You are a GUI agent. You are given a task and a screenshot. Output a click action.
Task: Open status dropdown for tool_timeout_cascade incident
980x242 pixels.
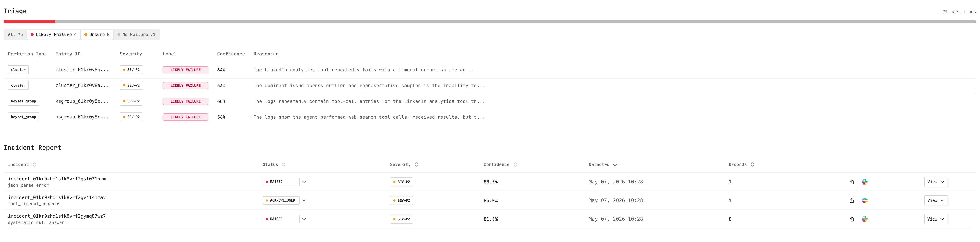(304, 200)
